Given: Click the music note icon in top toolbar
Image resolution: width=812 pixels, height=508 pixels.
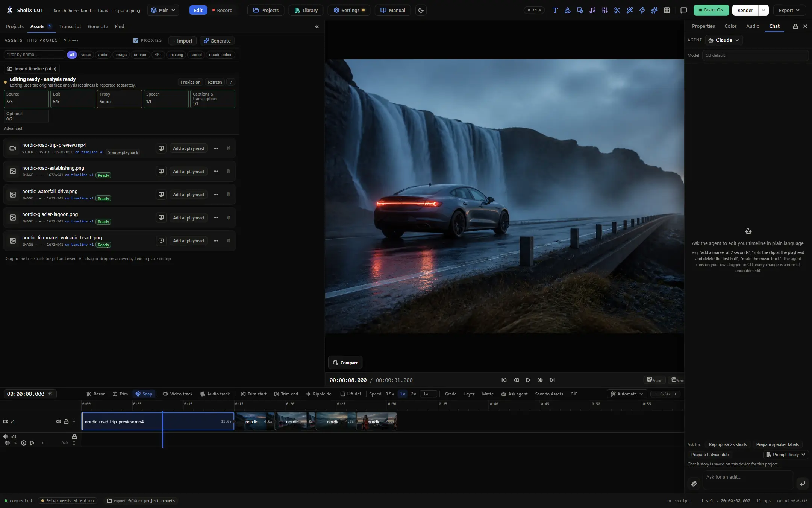Looking at the screenshot, I should click(592, 10).
